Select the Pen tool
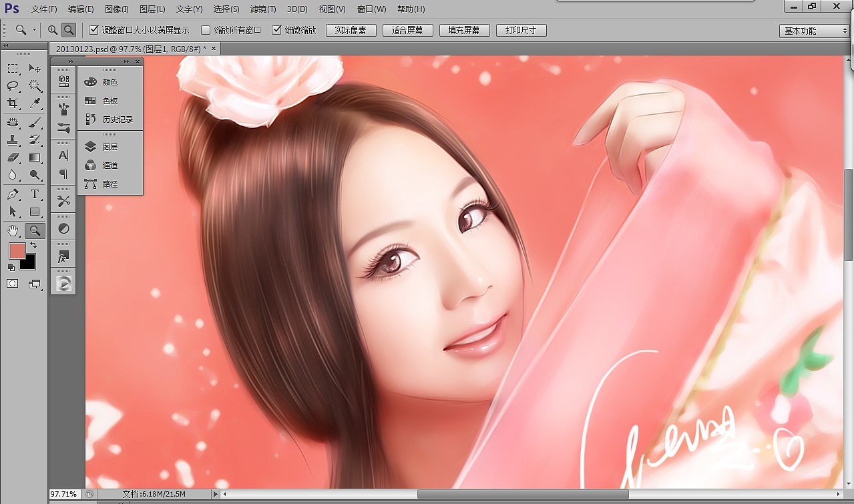The width and height of the screenshot is (854, 504). [x=13, y=194]
